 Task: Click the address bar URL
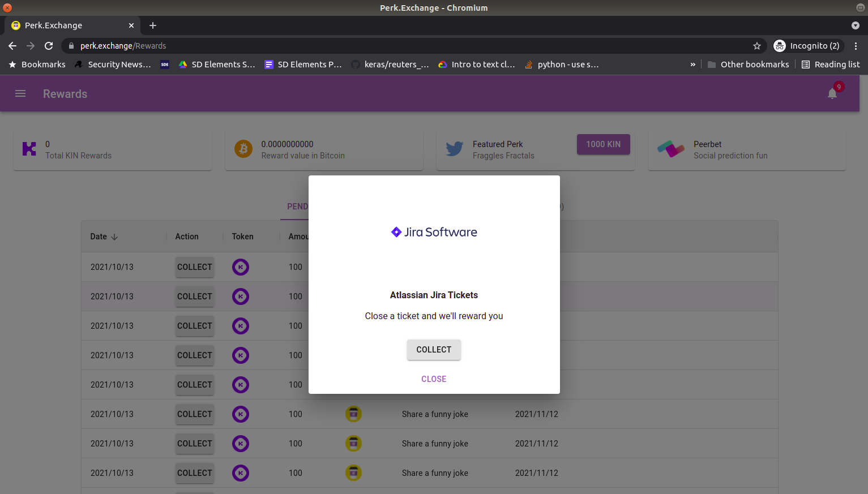[x=123, y=46]
